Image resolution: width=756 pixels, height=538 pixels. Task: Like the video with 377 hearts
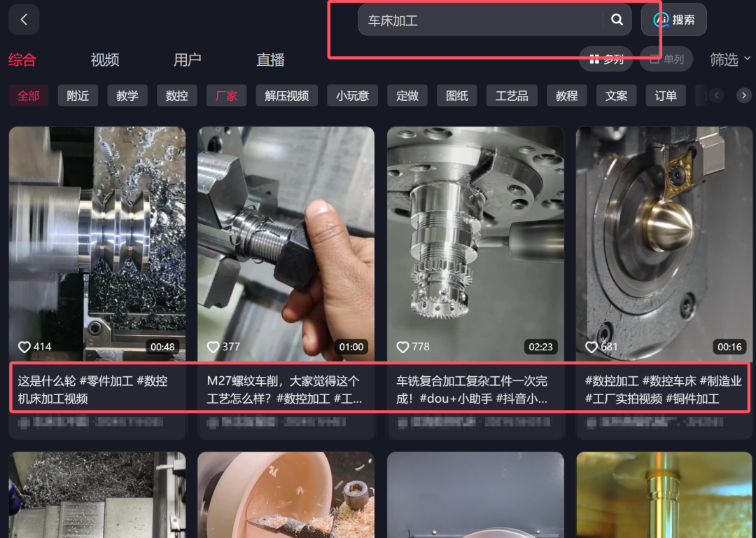(213, 347)
